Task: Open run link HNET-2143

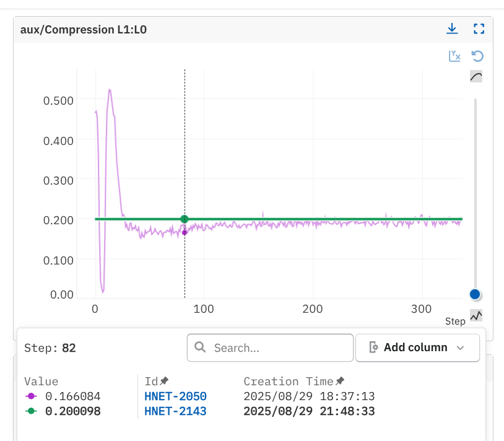Action: [175, 411]
